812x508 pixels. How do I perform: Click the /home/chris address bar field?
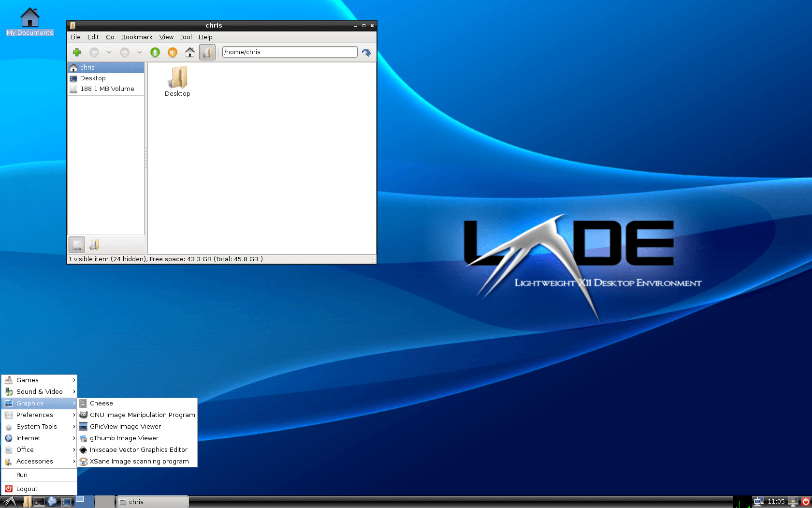coord(290,52)
